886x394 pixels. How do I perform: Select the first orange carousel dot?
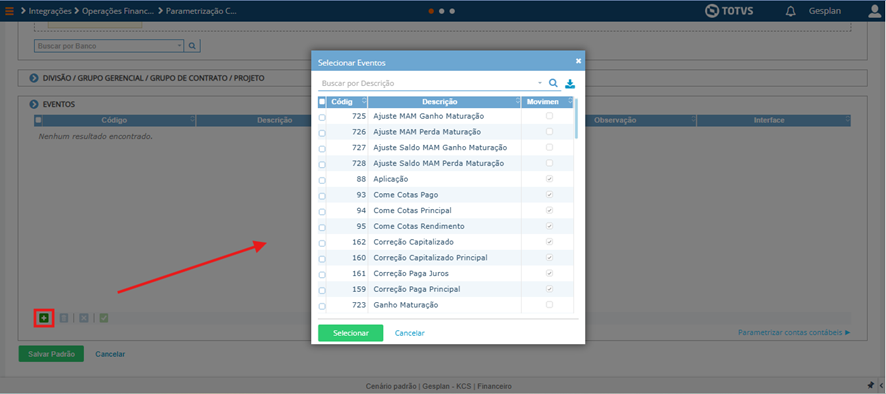point(431,11)
